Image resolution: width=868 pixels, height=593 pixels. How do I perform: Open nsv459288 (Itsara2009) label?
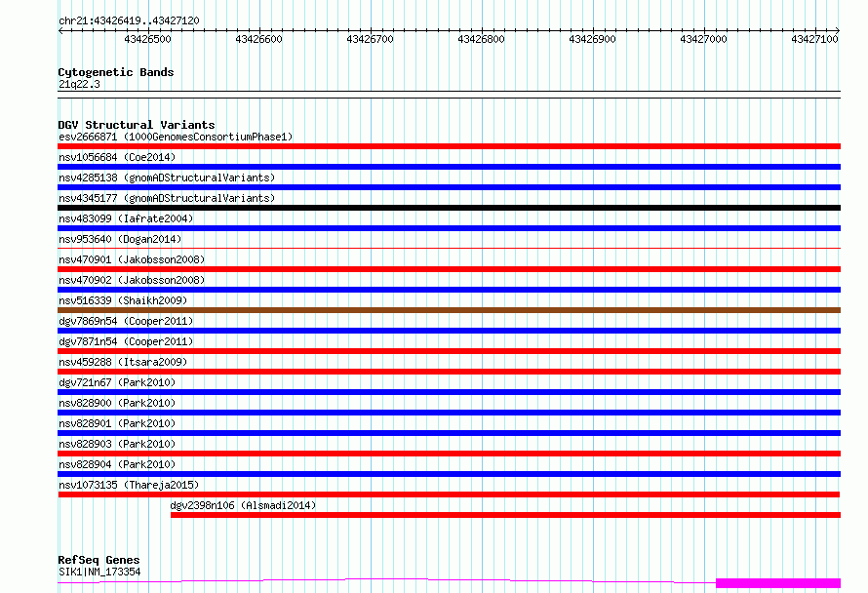click(x=123, y=362)
